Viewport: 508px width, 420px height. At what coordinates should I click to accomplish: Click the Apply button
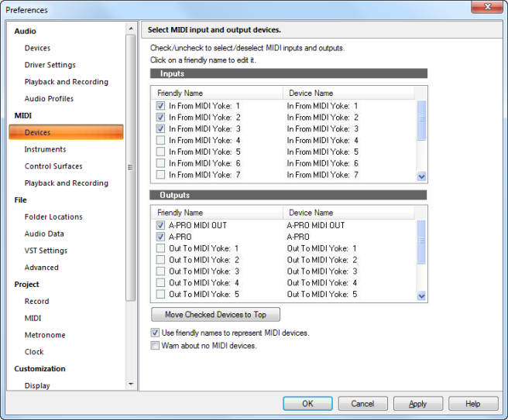coord(418,404)
